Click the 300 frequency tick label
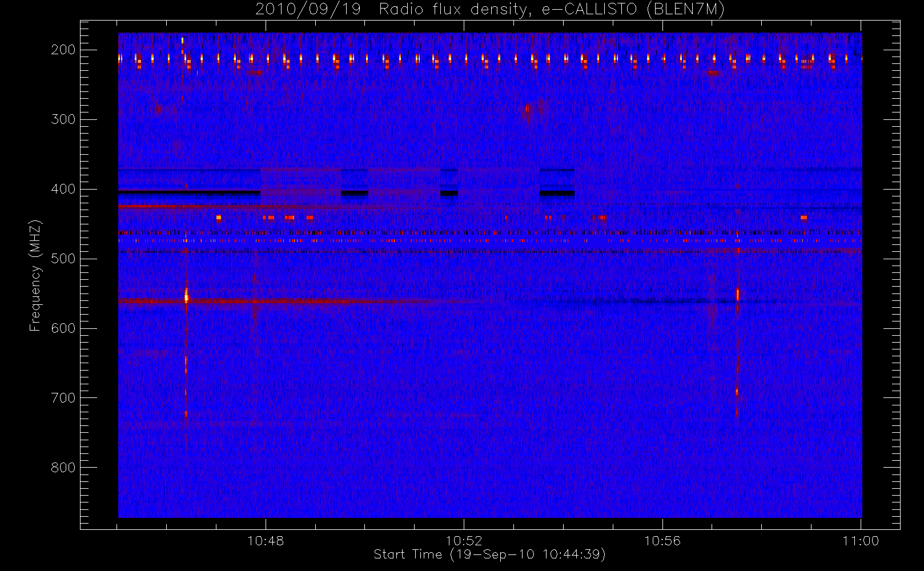 coord(63,119)
